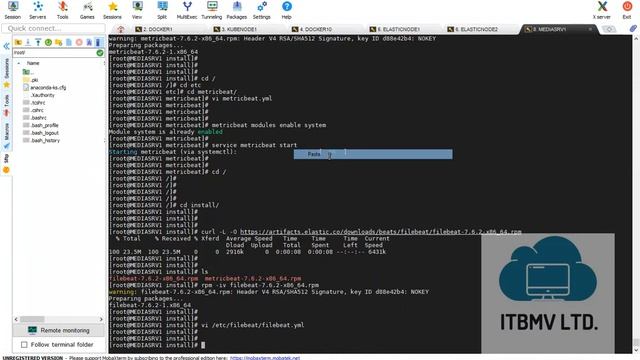The height and width of the screenshot is (360, 640).
Task: Create new folder via SFTP toolbar icon
Action: click(58, 42)
